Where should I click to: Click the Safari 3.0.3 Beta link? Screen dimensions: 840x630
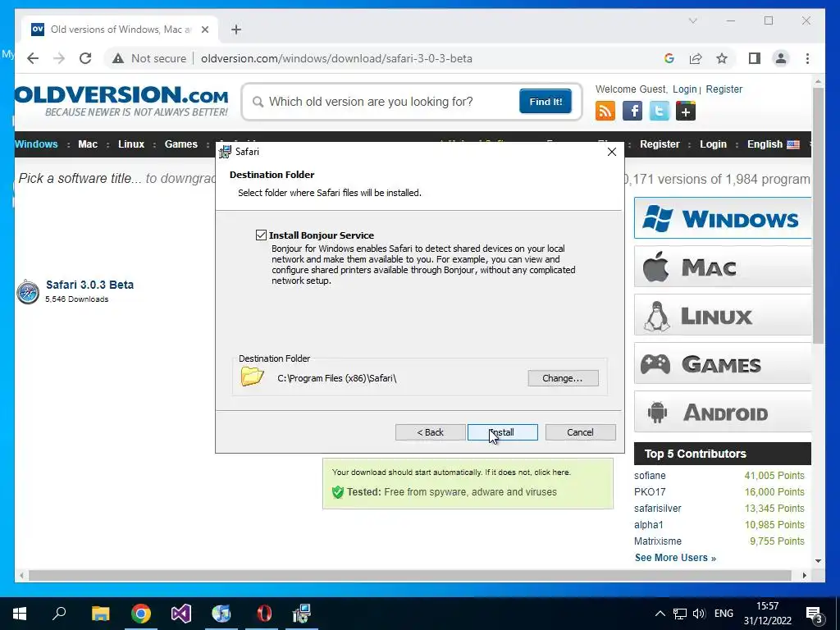point(89,285)
